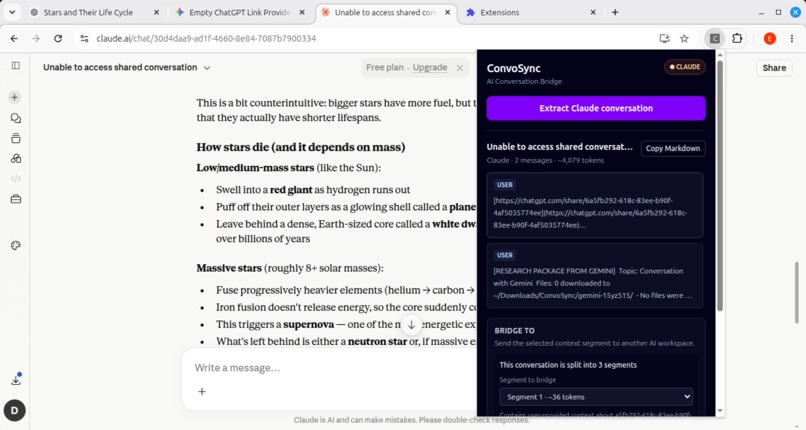
Task: Click 'Claude · 2 messages · ~4,079 tokens' text
Action: pyautogui.click(x=545, y=160)
